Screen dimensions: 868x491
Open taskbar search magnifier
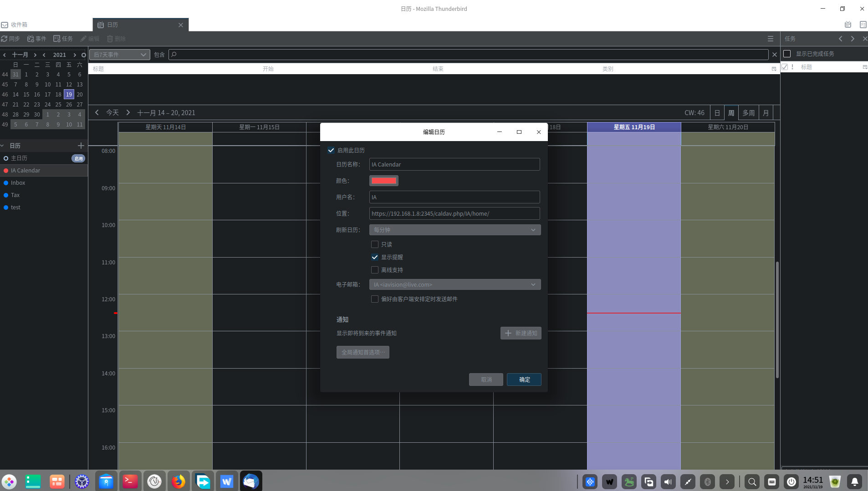(x=752, y=481)
